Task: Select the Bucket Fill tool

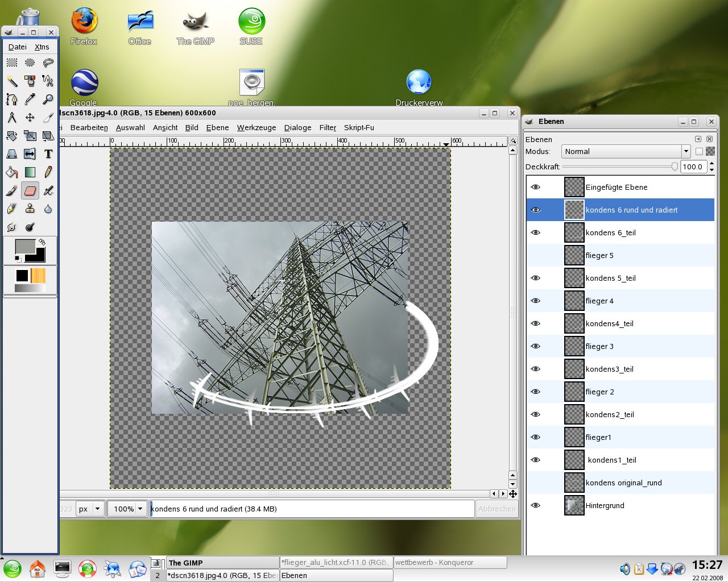Action: coord(12,172)
